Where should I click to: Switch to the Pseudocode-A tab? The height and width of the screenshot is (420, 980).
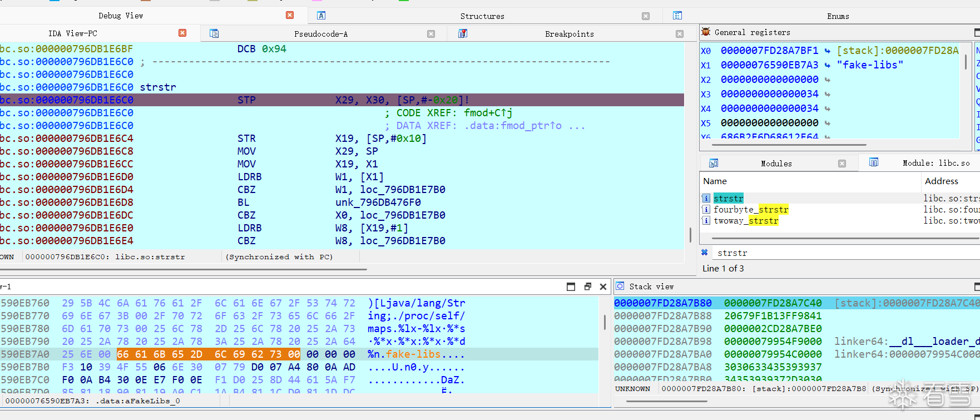tap(321, 34)
